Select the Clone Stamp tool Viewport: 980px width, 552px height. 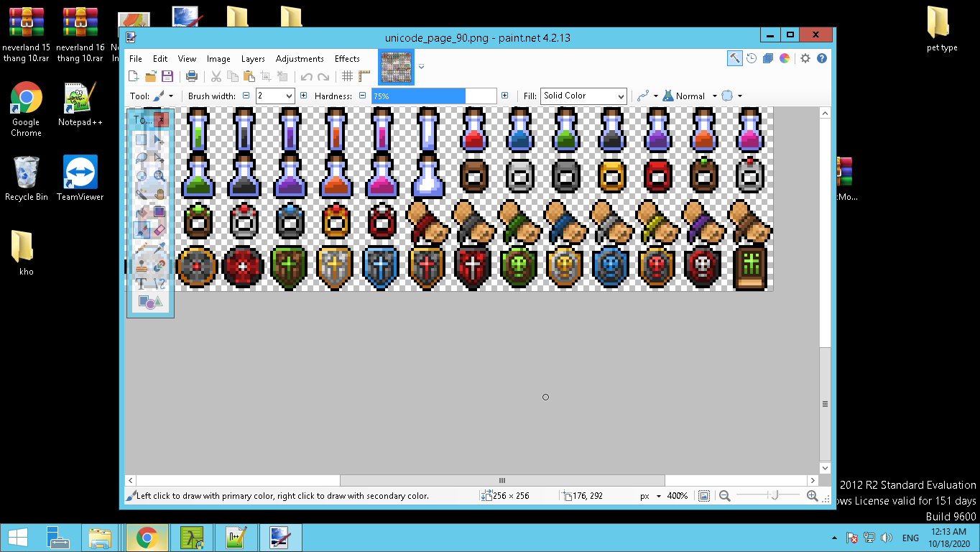click(x=142, y=265)
